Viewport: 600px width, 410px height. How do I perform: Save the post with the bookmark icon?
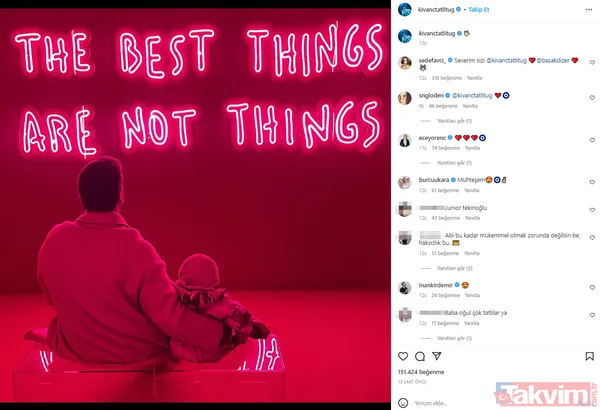tap(590, 356)
